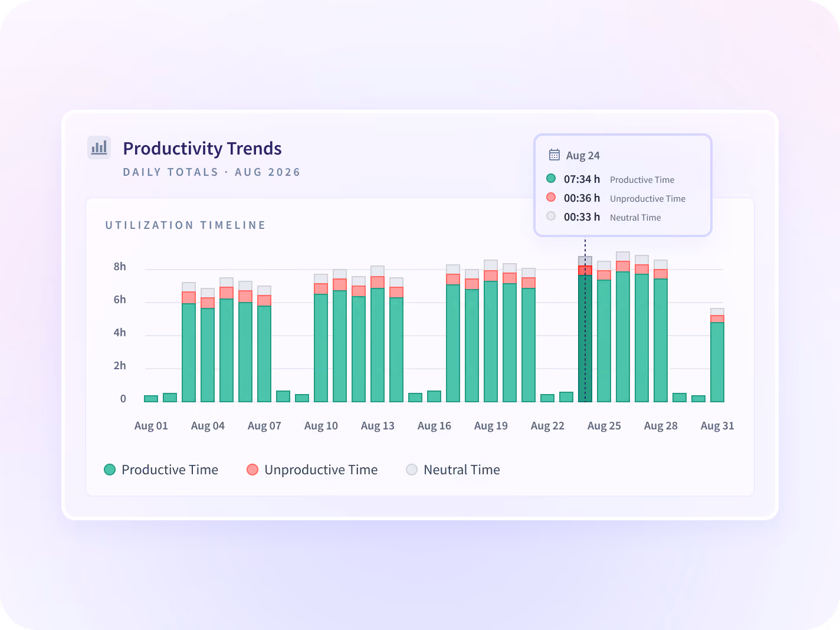
Task: Click the Aug 16 axis label
Action: click(x=434, y=426)
